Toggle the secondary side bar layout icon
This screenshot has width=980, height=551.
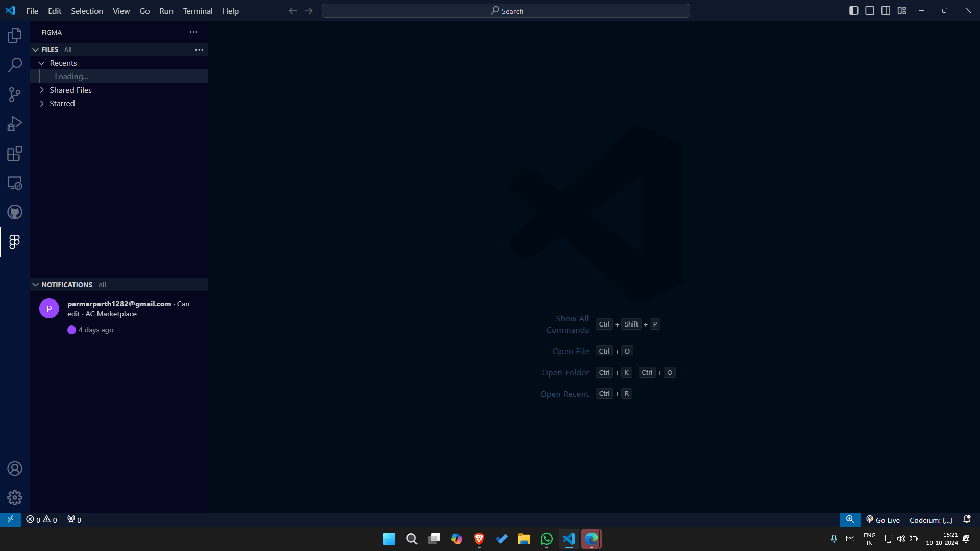[886, 11]
